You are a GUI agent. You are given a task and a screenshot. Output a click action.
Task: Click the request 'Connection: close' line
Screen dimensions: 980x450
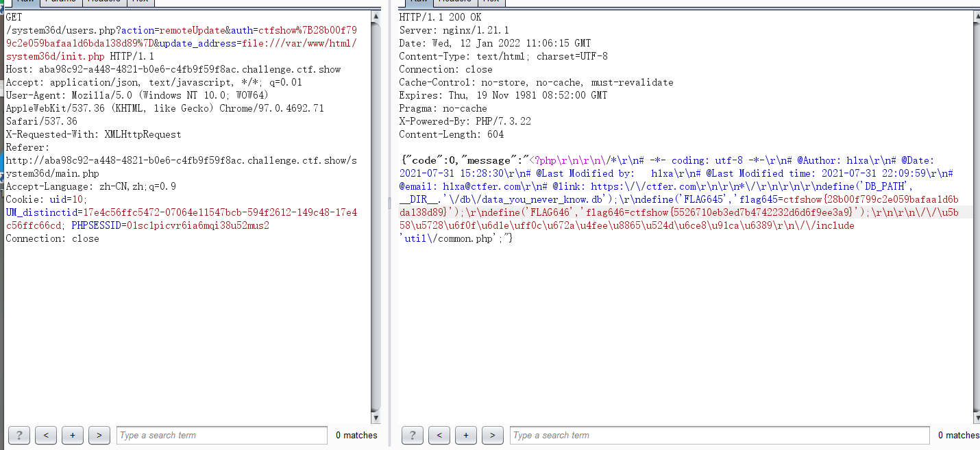[x=52, y=238]
